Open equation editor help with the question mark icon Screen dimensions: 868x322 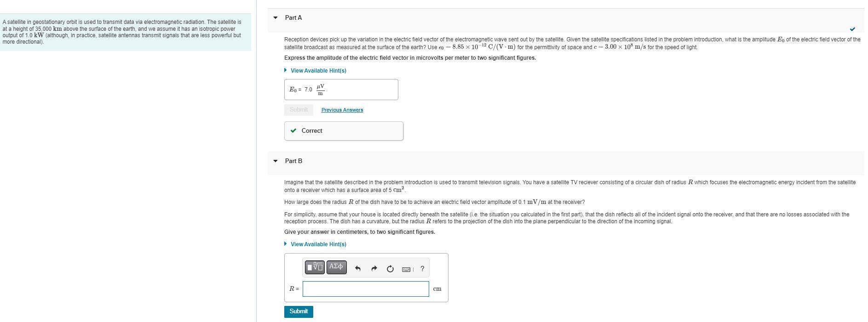423,269
